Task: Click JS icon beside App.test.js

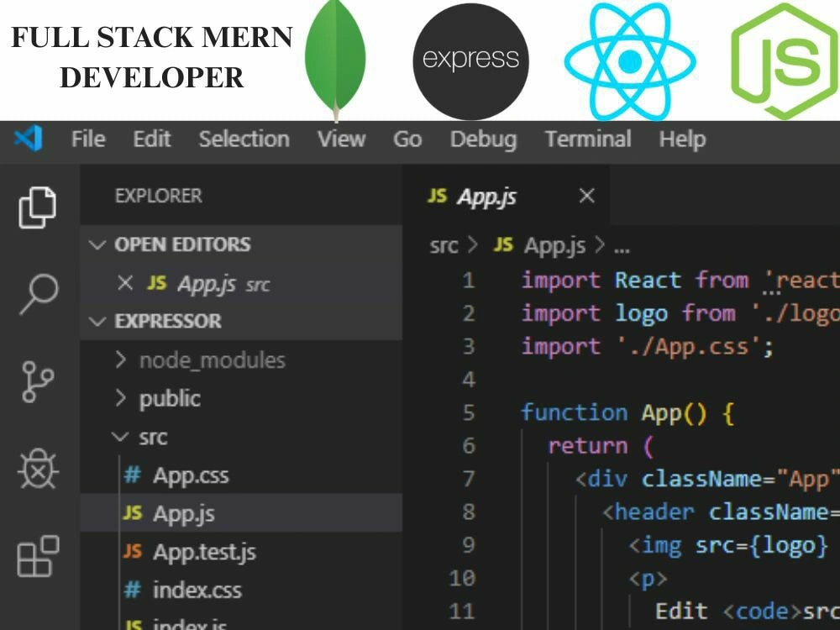Action: (133, 551)
